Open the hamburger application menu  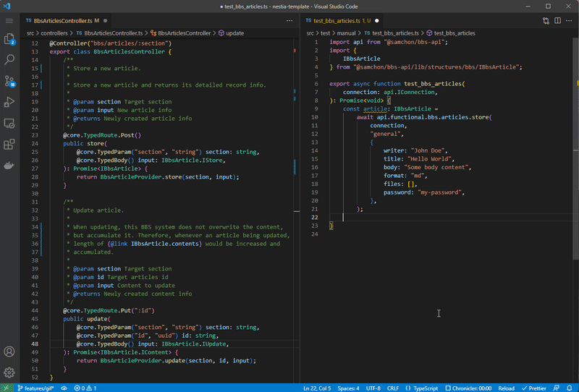pyautogui.click(x=9, y=21)
